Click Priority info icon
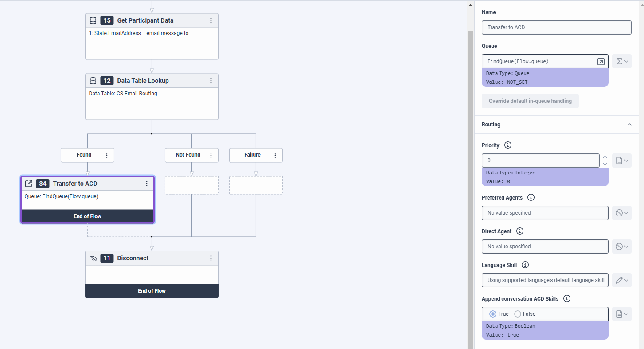The width and height of the screenshot is (644, 349). tap(508, 145)
